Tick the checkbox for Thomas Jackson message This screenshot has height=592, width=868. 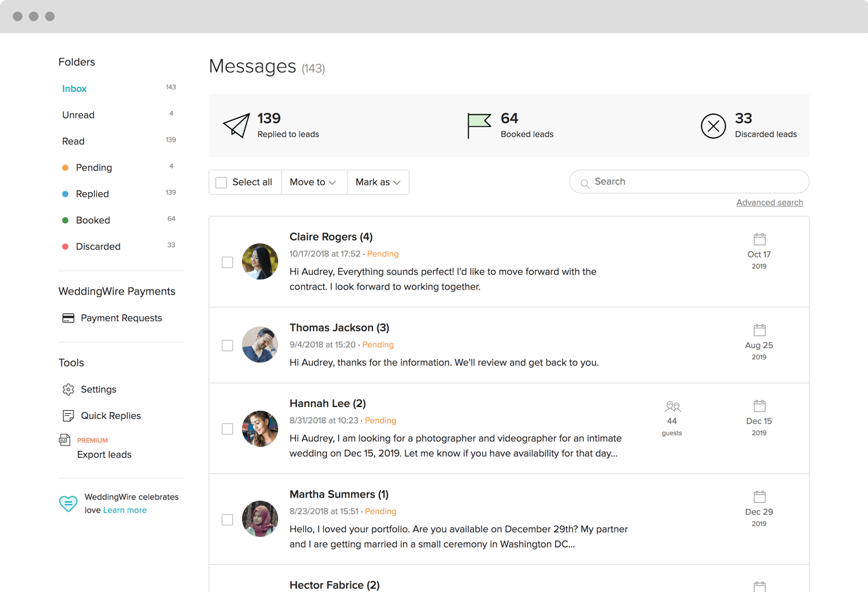[227, 345]
